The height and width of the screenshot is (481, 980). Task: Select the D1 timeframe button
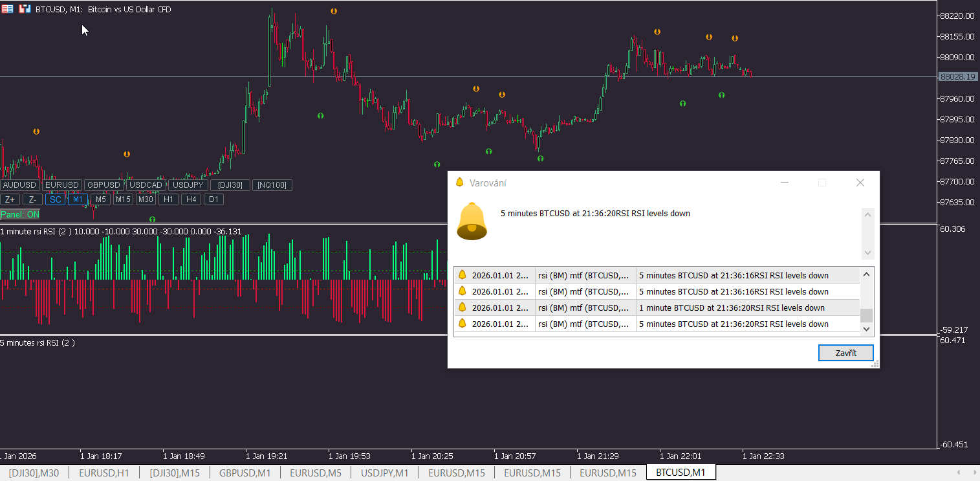pyautogui.click(x=213, y=199)
